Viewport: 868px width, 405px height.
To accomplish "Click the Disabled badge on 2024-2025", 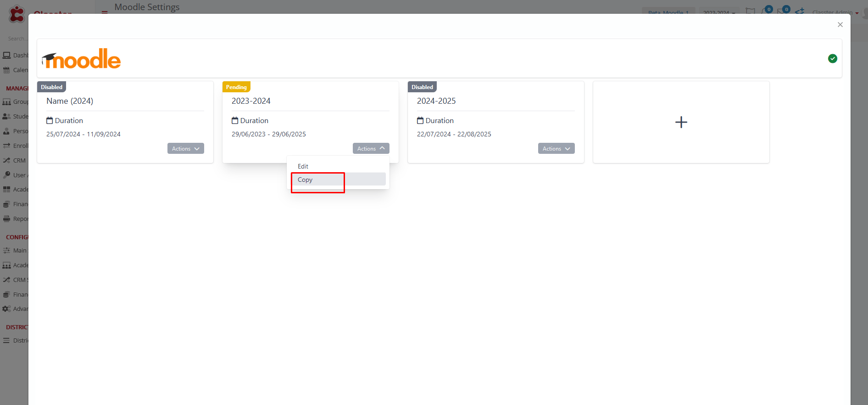I will point(423,87).
